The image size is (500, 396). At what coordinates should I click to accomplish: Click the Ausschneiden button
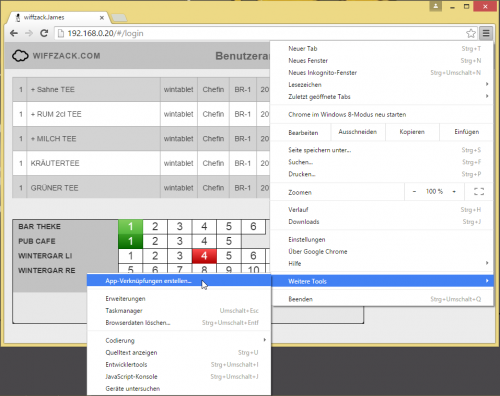(x=358, y=132)
